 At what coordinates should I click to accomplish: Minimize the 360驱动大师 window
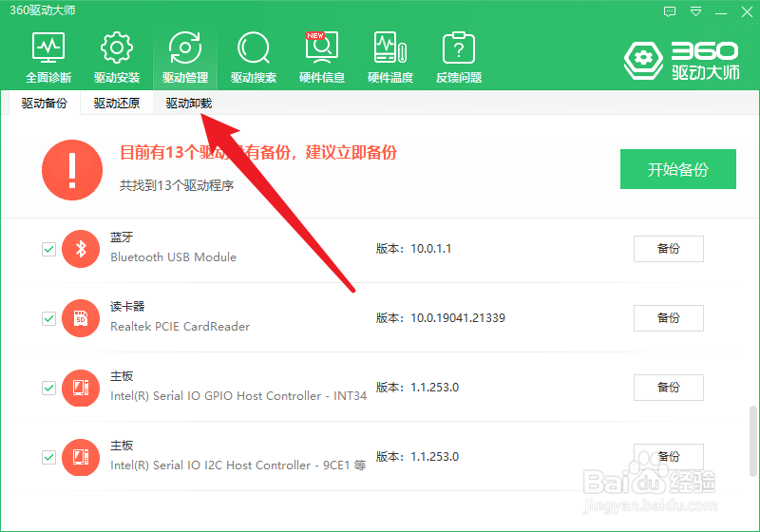coord(721,12)
